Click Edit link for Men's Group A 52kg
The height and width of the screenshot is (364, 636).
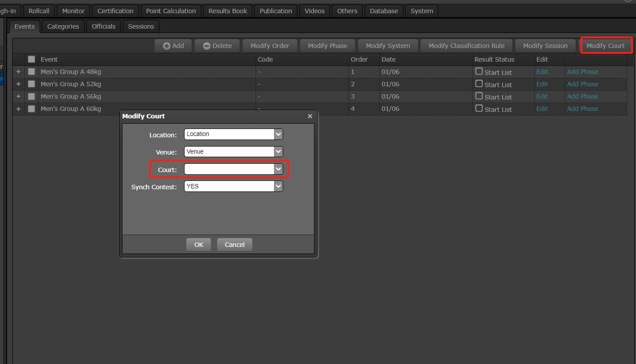click(542, 84)
